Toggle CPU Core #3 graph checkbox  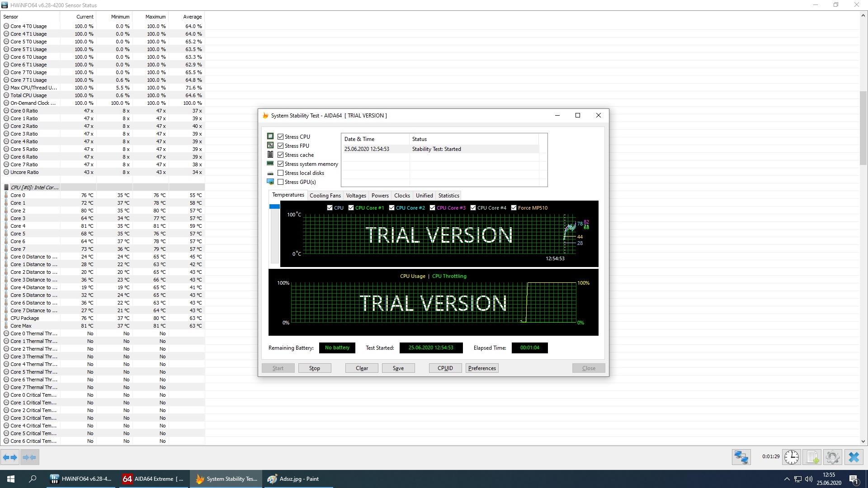pos(432,208)
